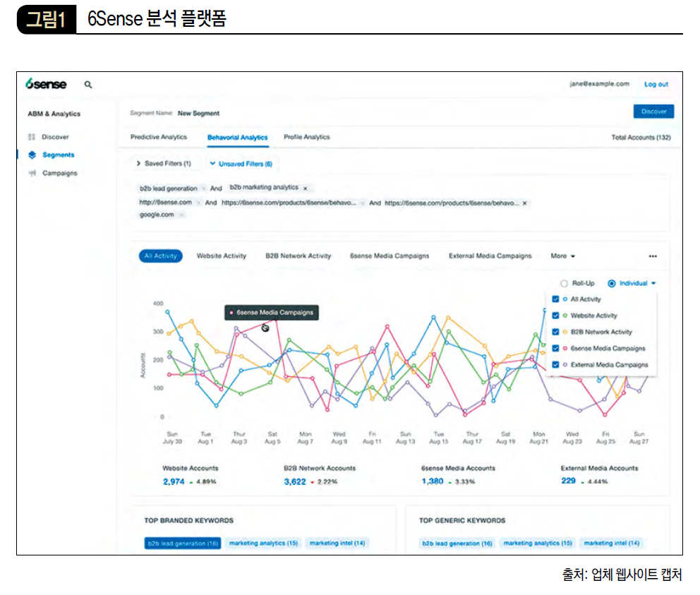Open Individual dropdown arrow

tap(653, 283)
